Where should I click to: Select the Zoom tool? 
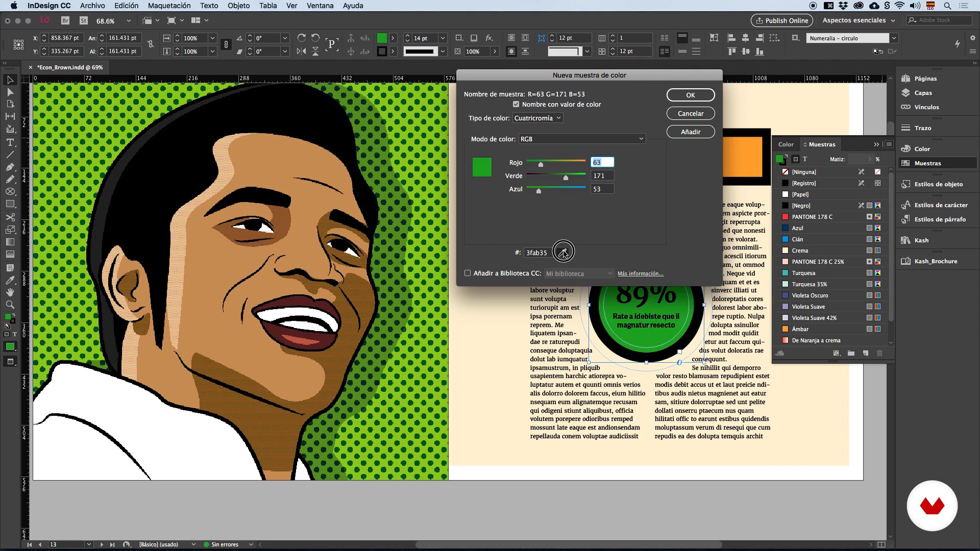[10, 305]
